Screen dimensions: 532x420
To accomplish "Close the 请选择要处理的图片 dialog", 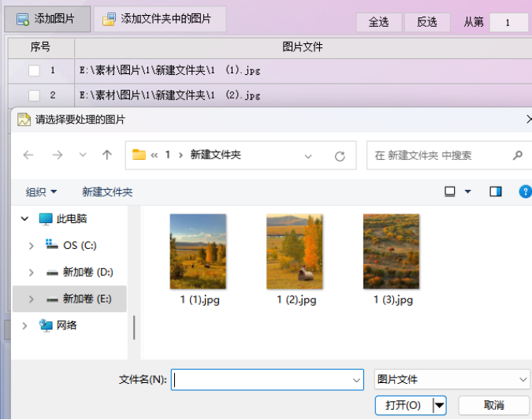I will [529, 119].
